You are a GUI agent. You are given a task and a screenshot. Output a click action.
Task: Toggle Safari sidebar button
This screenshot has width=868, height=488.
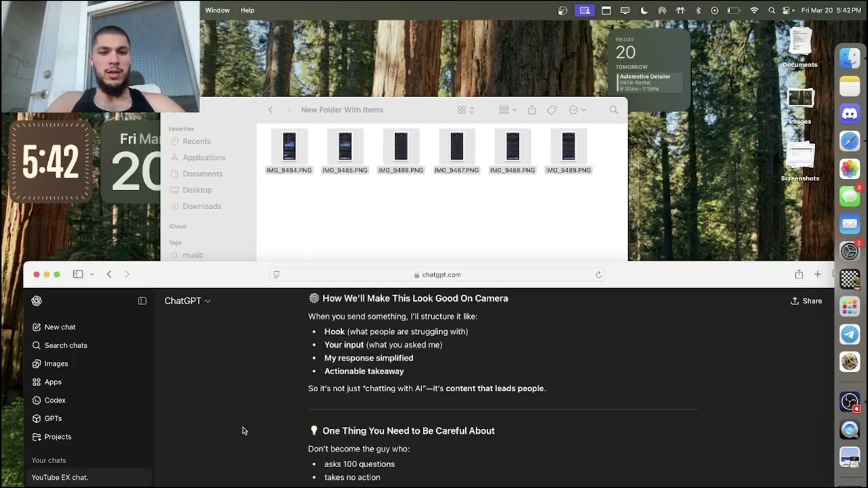78,274
